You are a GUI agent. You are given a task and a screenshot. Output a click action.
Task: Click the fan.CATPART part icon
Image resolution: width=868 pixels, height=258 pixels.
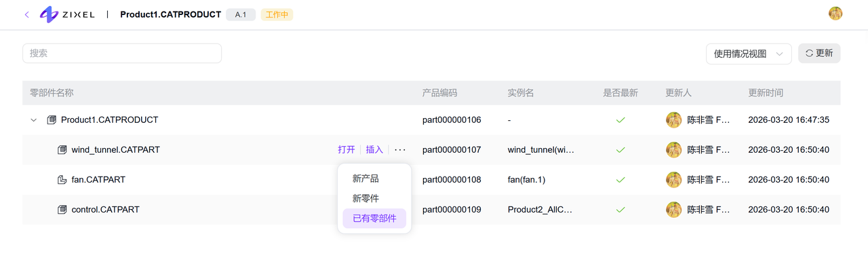pos(62,180)
